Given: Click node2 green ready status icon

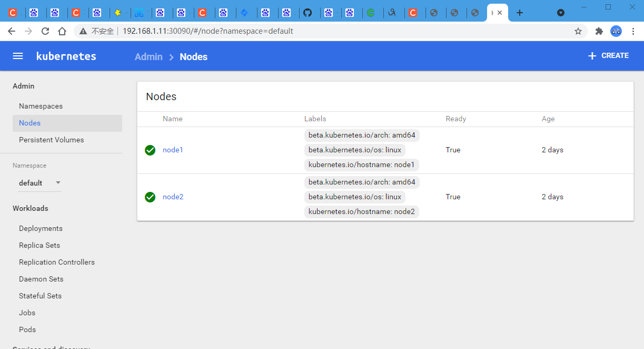Looking at the screenshot, I should point(150,197).
